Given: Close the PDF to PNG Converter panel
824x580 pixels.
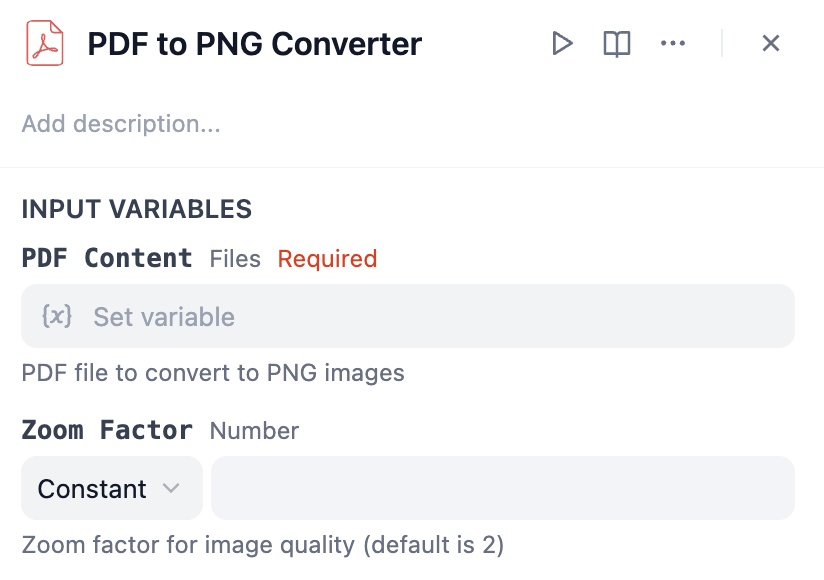Looking at the screenshot, I should (770, 43).
